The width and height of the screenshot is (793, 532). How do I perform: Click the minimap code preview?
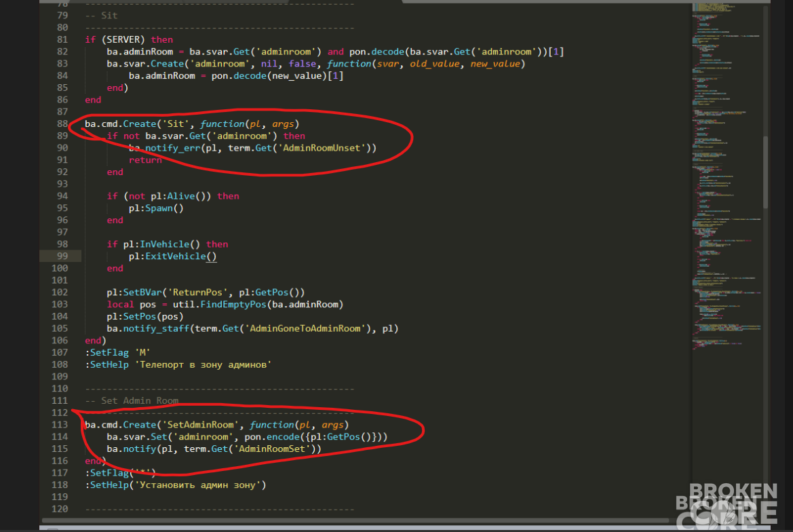pos(727,177)
